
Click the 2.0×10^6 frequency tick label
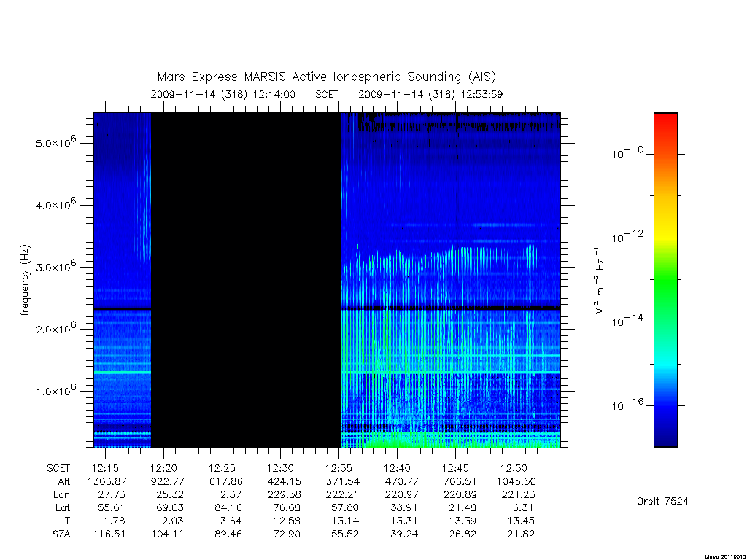point(55,328)
